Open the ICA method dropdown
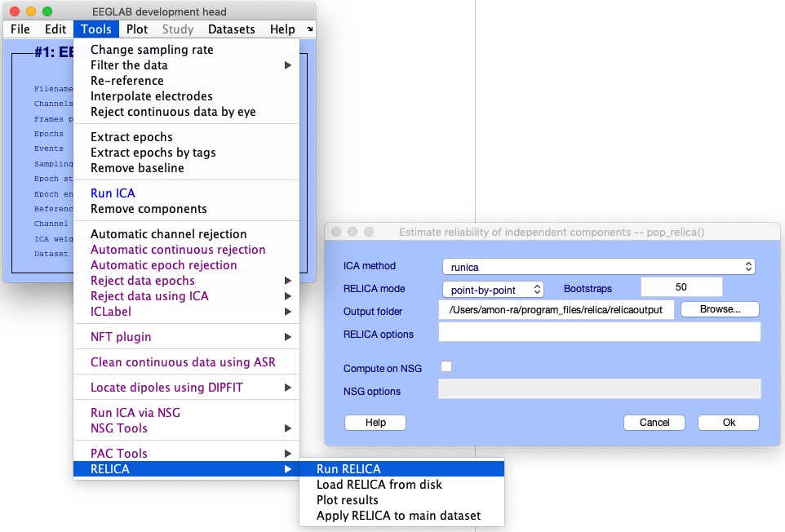785x532 pixels. pyautogui.click(x=598, y=266)
